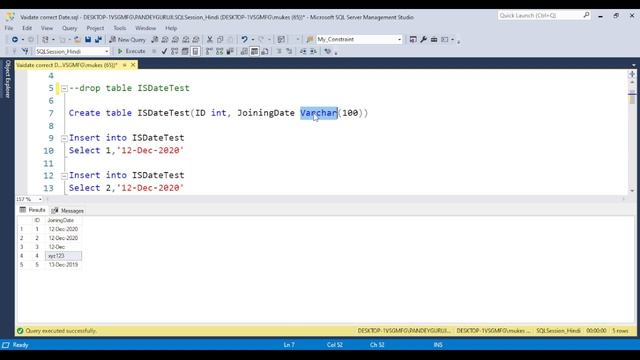
Task: Click the ID column header
Action: tap(37, 220)
